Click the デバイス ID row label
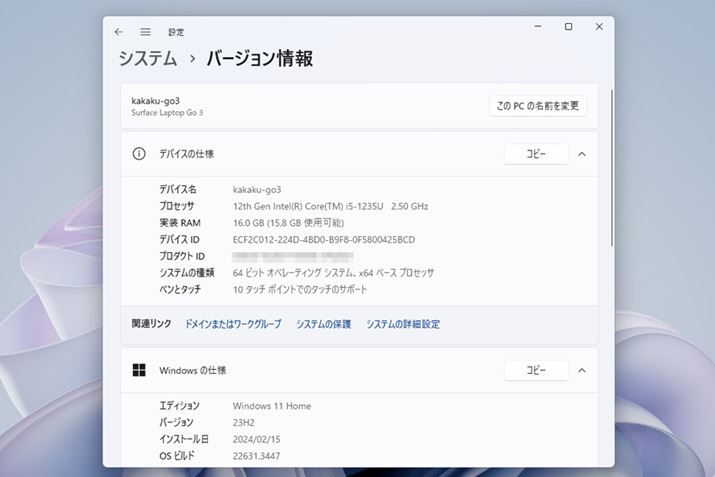715x477 pixels. click(x=179, y=239)
